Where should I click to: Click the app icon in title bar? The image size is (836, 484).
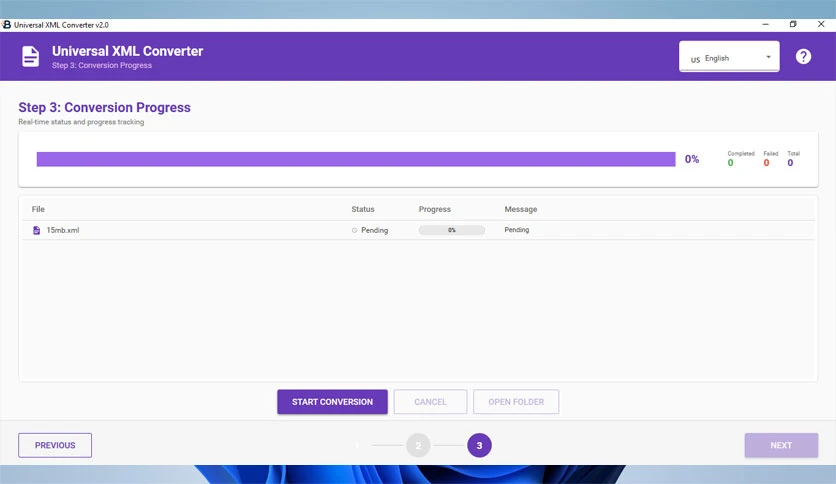tap(6, 25)
